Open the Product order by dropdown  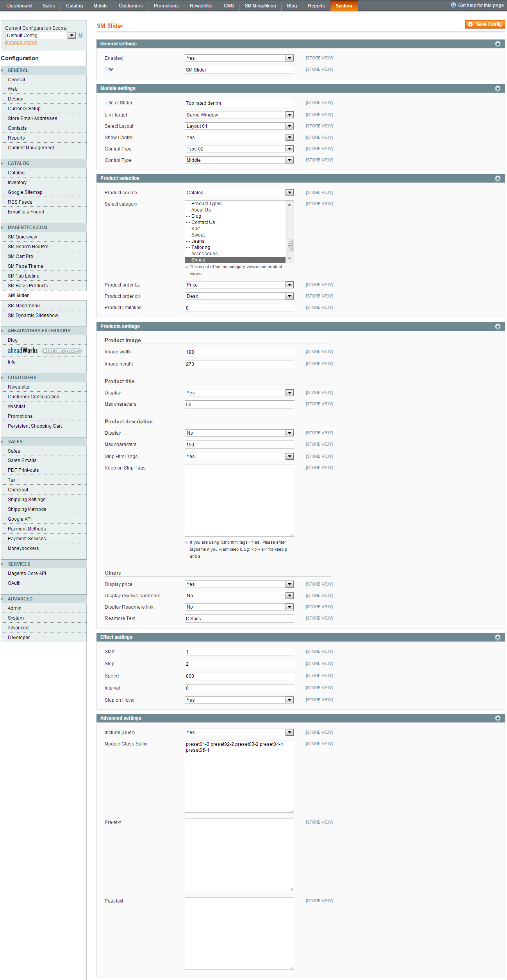pos(239,285)
